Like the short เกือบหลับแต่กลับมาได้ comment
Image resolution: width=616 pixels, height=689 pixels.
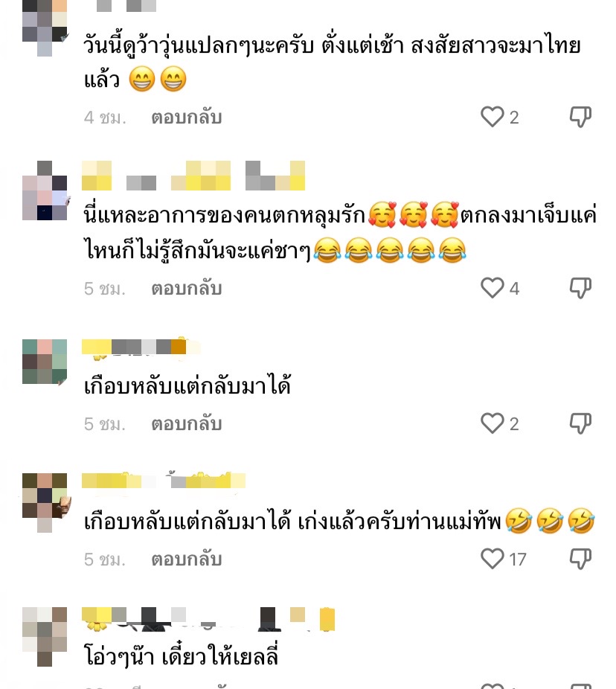tap(492, 423)
